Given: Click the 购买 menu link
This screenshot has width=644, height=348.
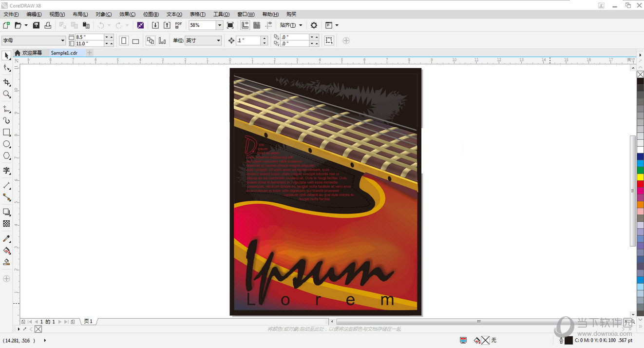Looking at the screenshot, I should tap(291, 14).
